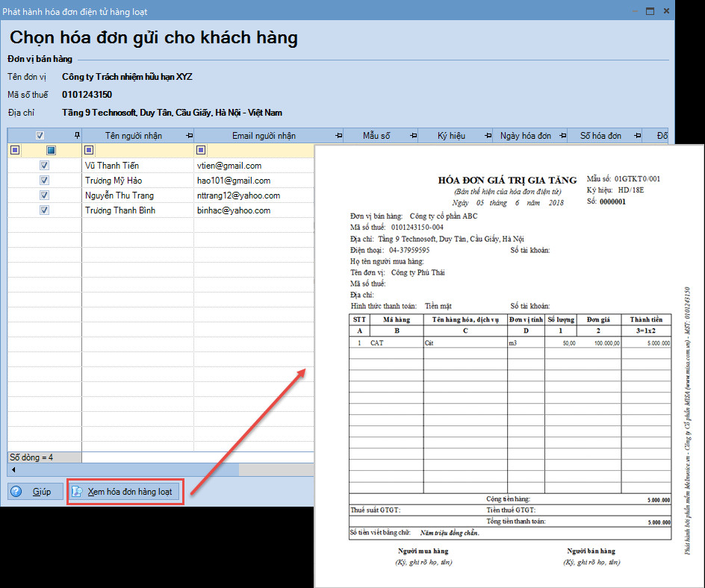Click the filter row box under Tên người nhận
The image size is (705, 588).
tap(90, 150)
